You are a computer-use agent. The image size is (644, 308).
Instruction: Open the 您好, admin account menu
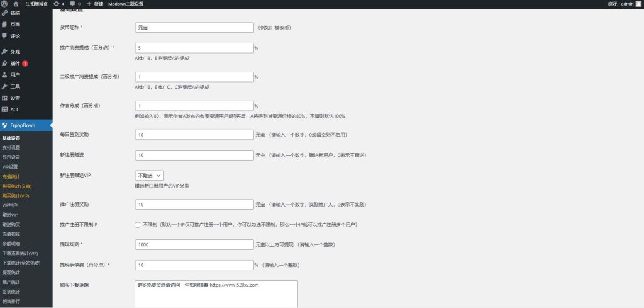click(x=626, y=4)
